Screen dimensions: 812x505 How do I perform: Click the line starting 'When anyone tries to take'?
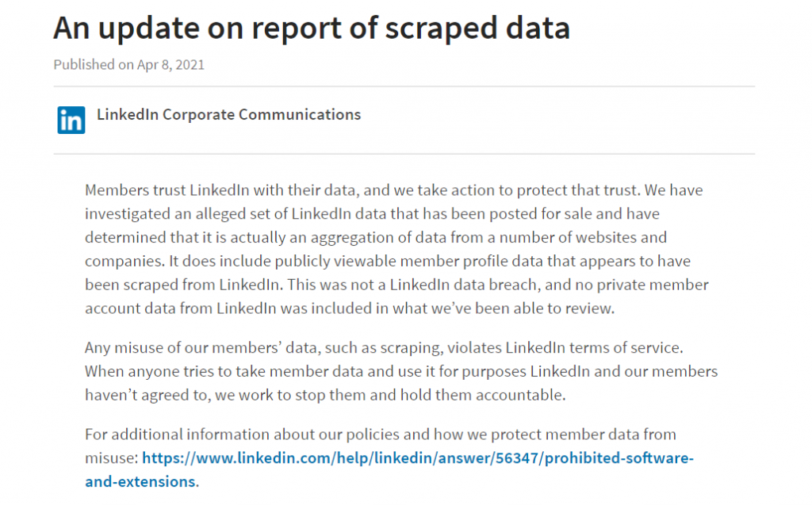[x=401, y=371]
